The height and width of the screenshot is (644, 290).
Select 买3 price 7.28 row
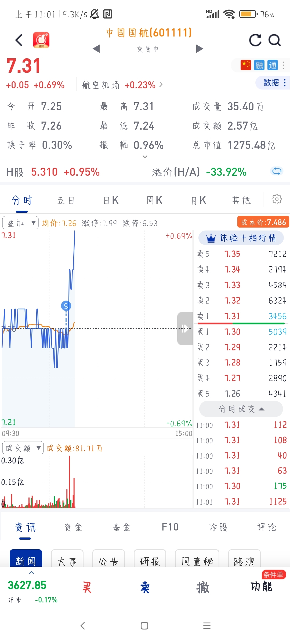[x=241, y=363]
